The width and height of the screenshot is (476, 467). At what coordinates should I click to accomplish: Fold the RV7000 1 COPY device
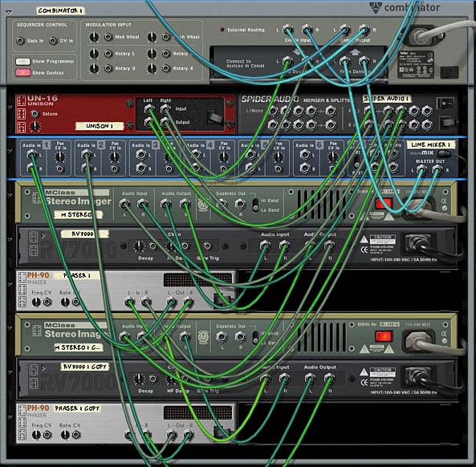(10, 372)
